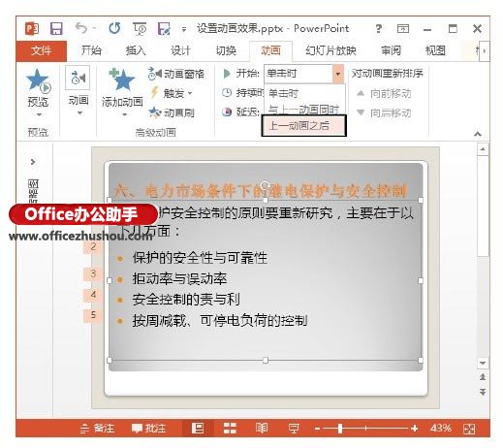This screenshot has height=448, width=503.
Task: Save the presentation with the floppy disk icon
Action: tap(56, 29)
